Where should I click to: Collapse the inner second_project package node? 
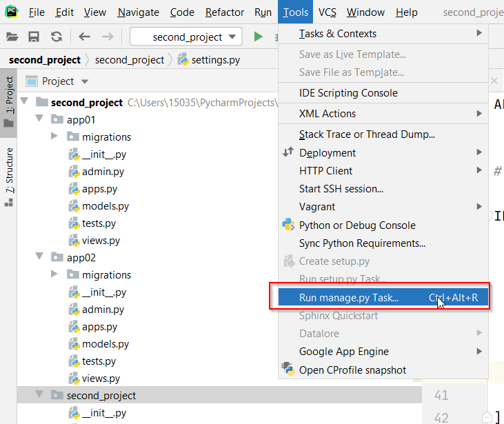39,394
